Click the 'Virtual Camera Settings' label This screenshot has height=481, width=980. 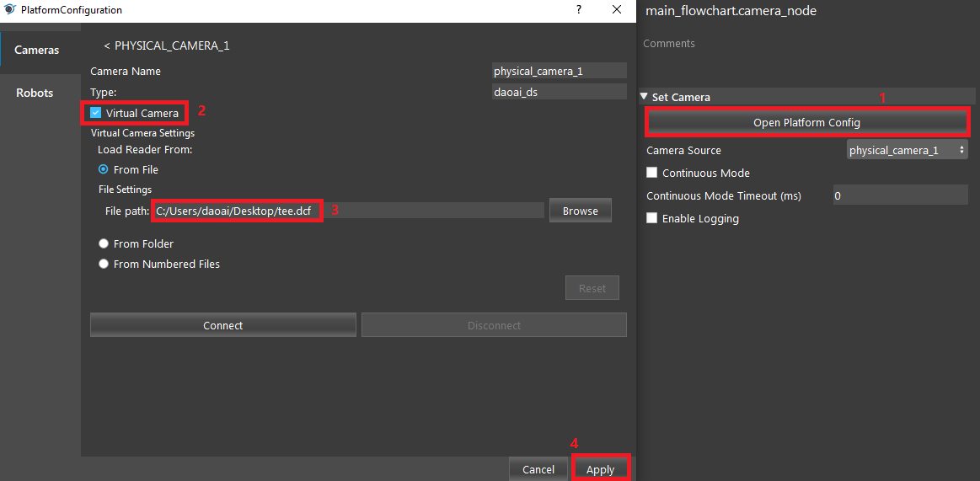click(142, 133)
